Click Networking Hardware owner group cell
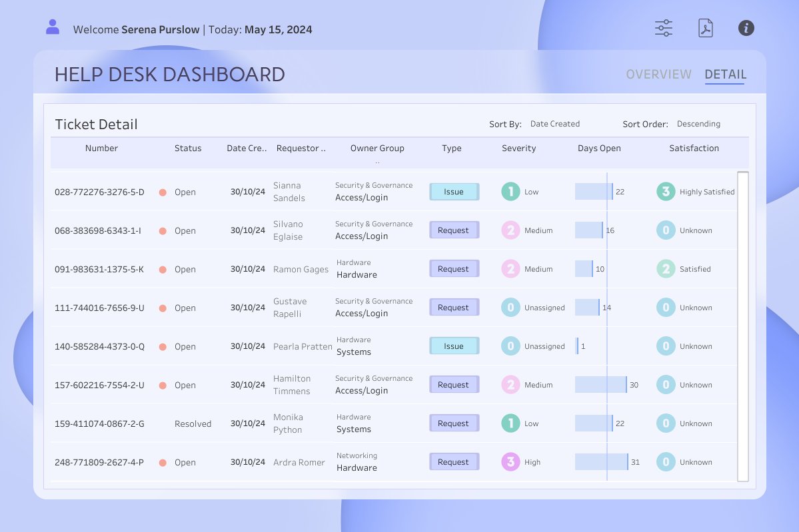The image size is (799, 532). 357,461
